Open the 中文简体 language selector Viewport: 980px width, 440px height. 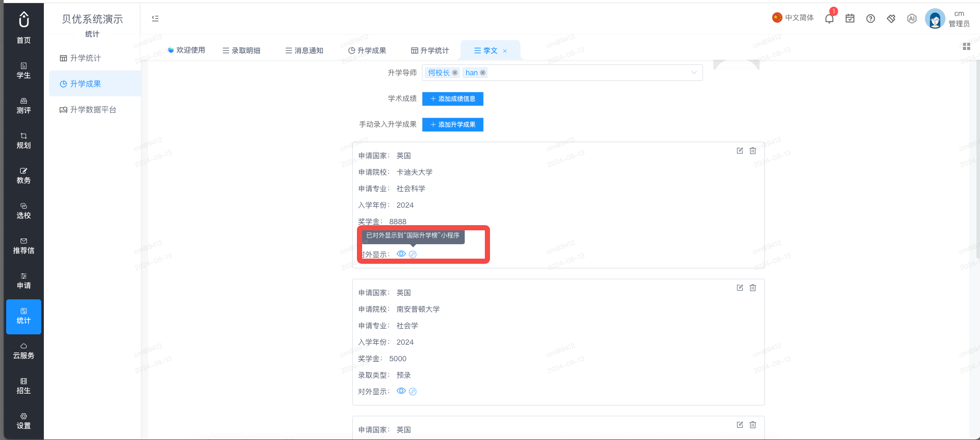click(793, 18)
